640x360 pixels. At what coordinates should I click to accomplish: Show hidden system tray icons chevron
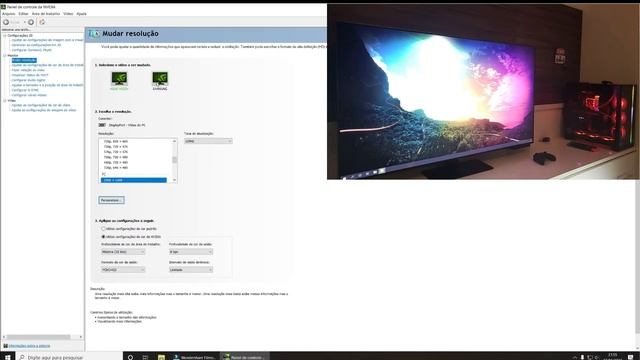click(575, 357)
